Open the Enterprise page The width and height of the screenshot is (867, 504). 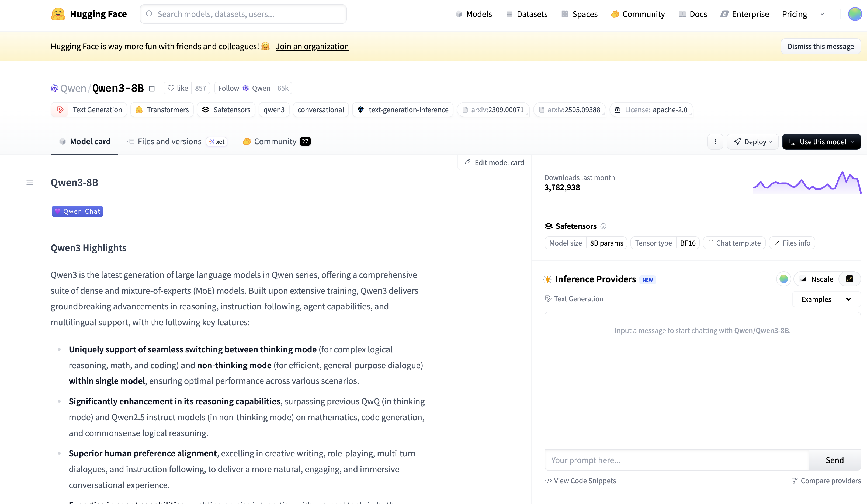(x=744, y=14)
